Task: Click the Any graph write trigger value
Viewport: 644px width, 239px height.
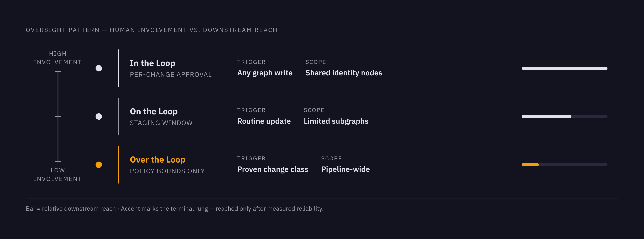Action: 265,73
